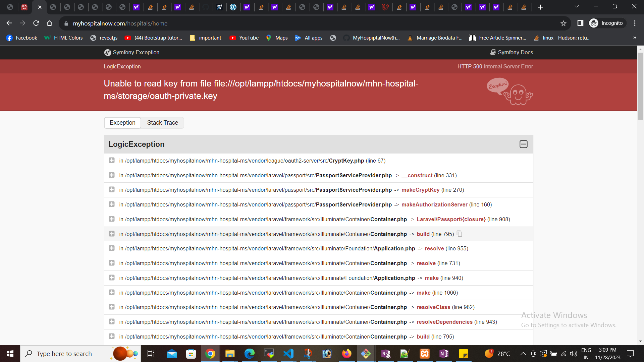Show hidden system tray icons
The image size is (644, 362).
523,354
